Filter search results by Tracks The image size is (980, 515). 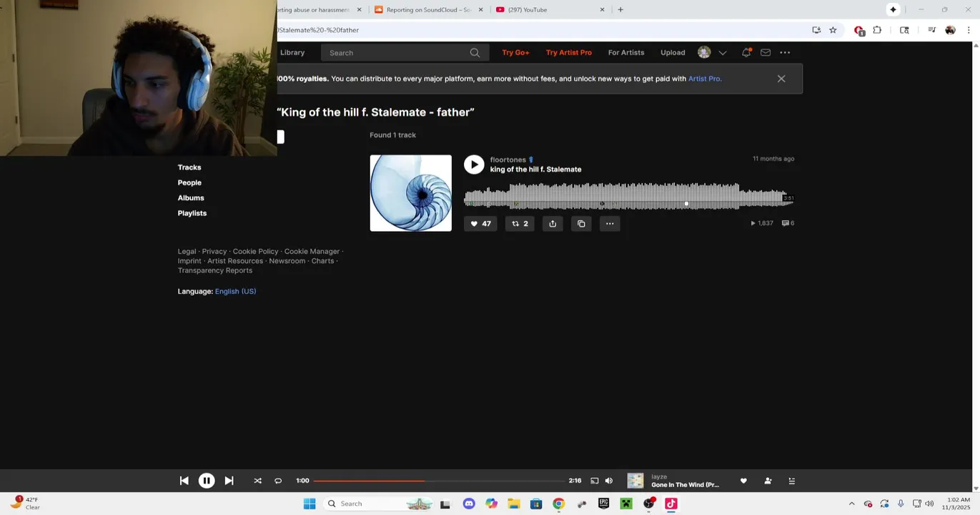click(x=189, y=167)
